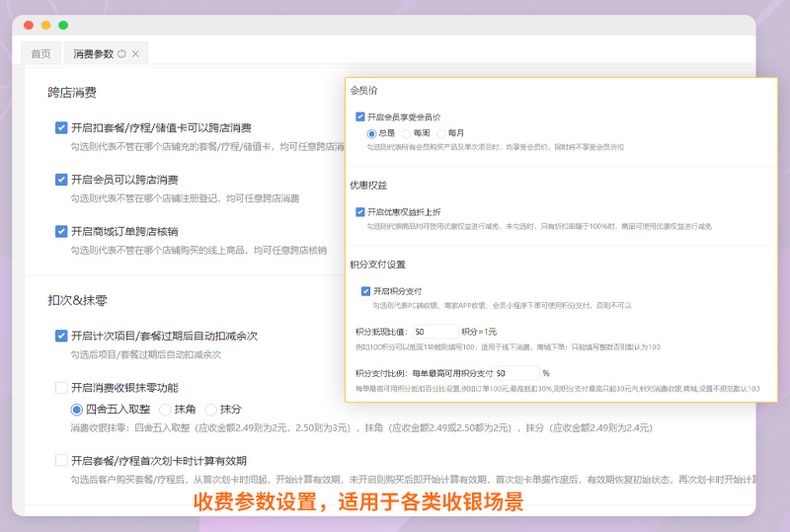Switch to the 首页 tab
The image size is (790, 532).
coord(40,53)
